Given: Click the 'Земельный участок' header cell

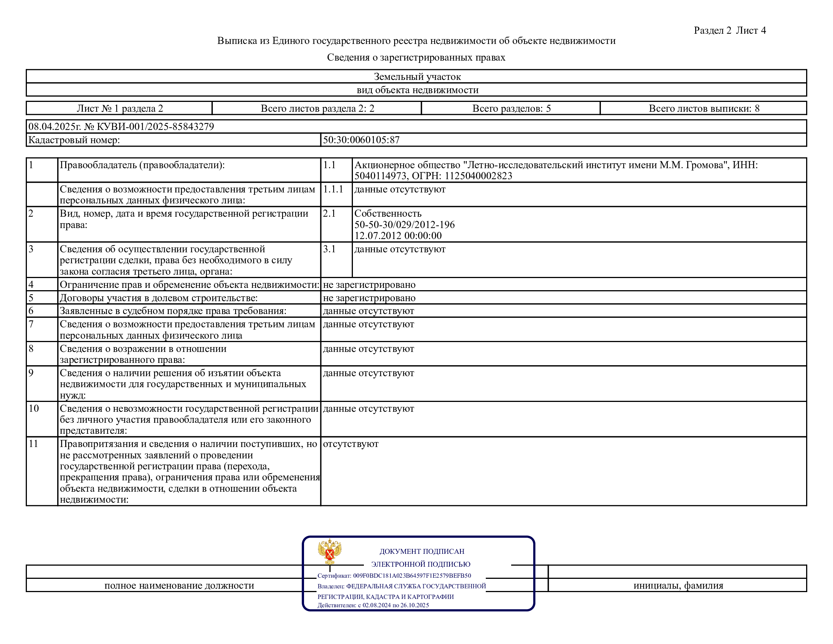Looking at the screenshot, I should pyautogui.click(x=417, y=77).
